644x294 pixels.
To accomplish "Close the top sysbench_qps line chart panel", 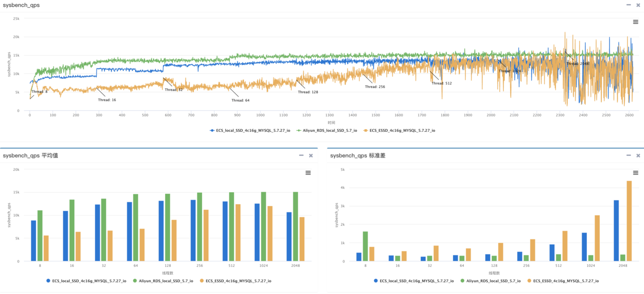I will (x=638, y=5).
